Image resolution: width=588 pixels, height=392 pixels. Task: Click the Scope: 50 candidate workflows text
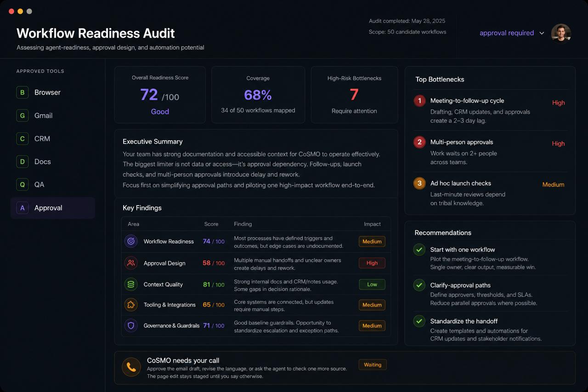click(x=407, y=32)
